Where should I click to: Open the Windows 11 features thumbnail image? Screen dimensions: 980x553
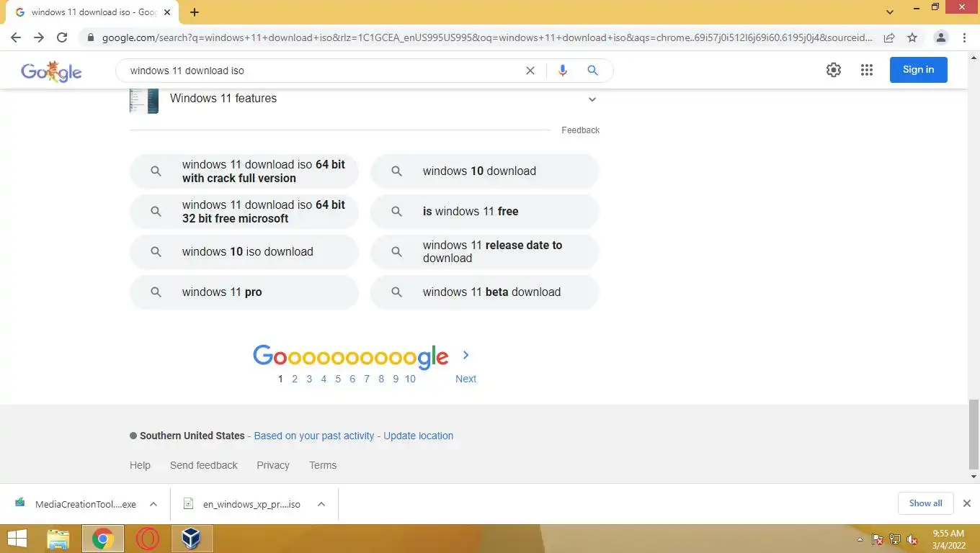coord(144,100)
